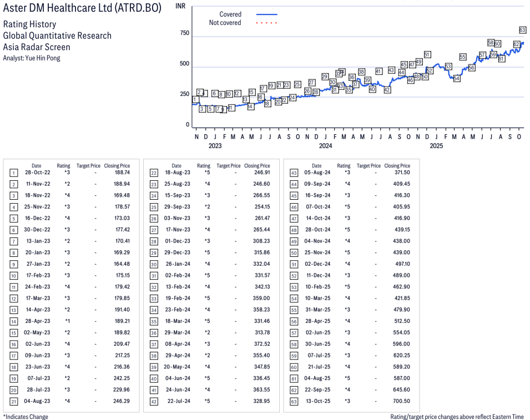Viewport: 530px width, 420px height.
Task: Select row number box 33 dated 19-Feb-24
Action: click(154, 298)
